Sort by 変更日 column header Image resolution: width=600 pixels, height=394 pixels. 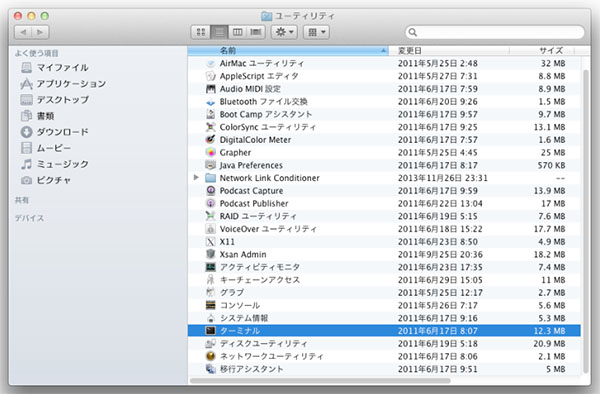coord(449,50)
